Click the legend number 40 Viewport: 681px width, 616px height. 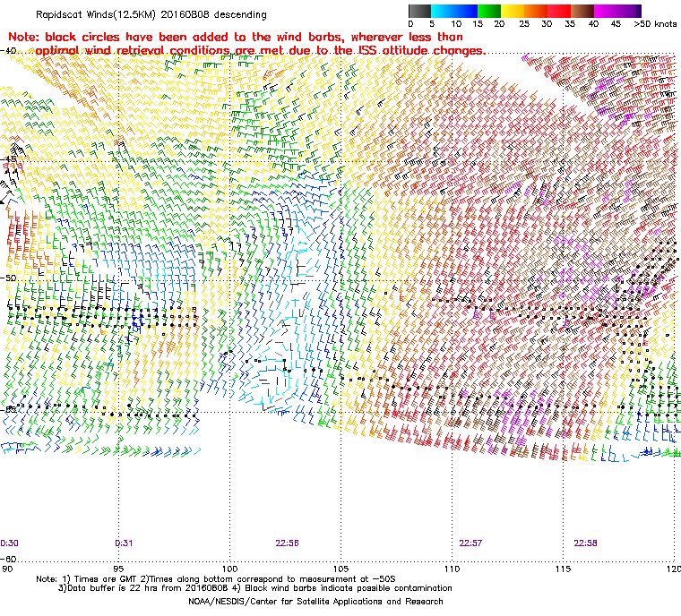coord(593,24)
